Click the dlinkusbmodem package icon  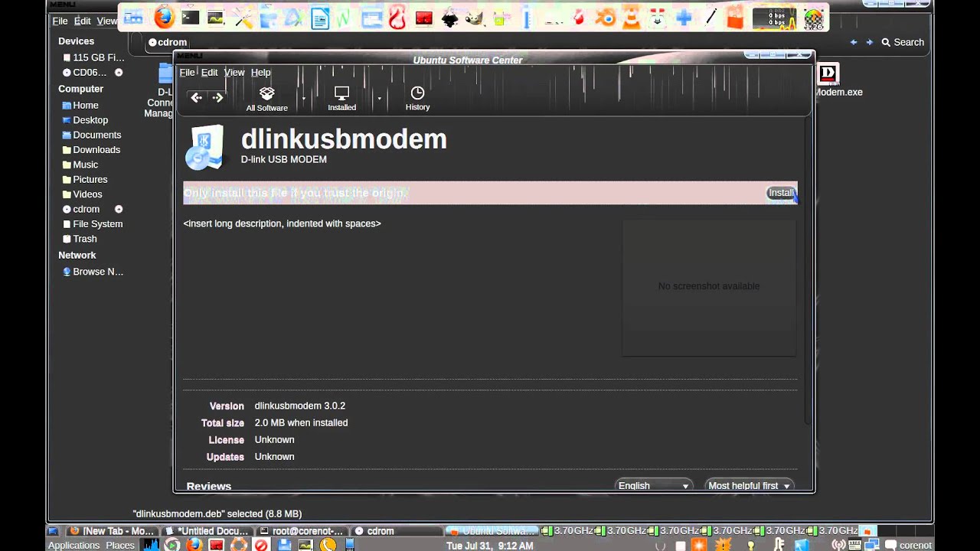[204, 147]
